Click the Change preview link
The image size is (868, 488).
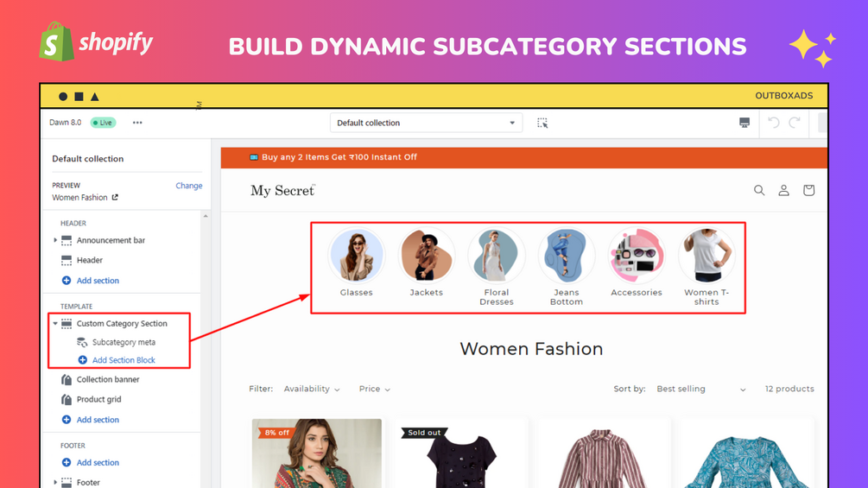point(189,186)
